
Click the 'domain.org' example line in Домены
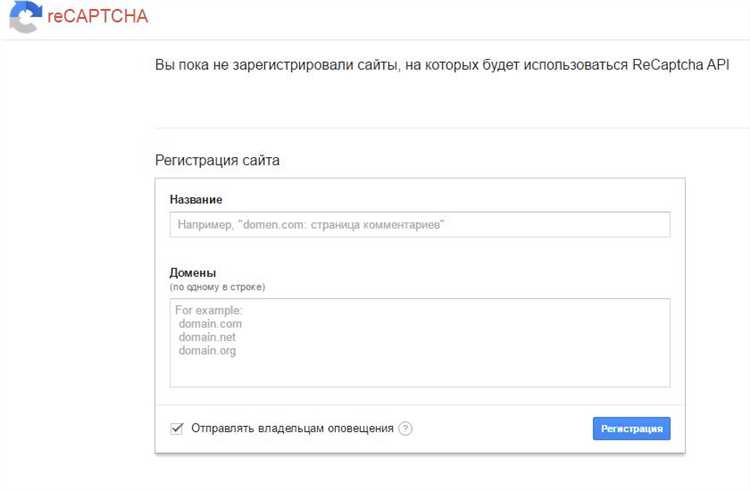tap(207, 351)
